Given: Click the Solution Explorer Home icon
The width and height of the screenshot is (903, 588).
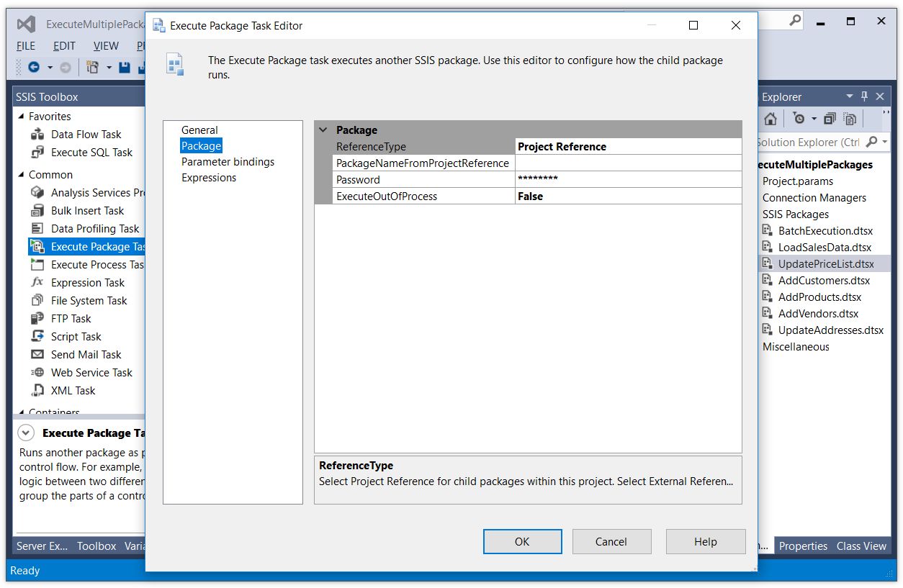Looking at the screenshot, I should (x=771, y=119).
